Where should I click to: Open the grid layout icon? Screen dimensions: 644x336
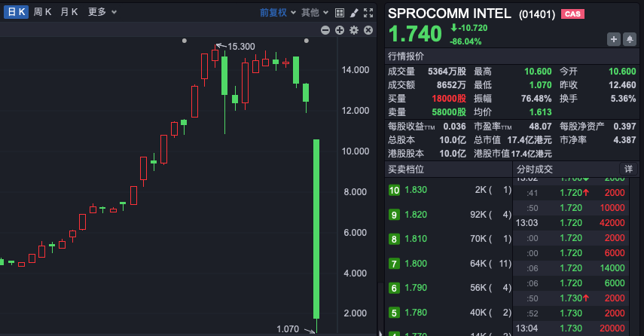click(339, 12)
